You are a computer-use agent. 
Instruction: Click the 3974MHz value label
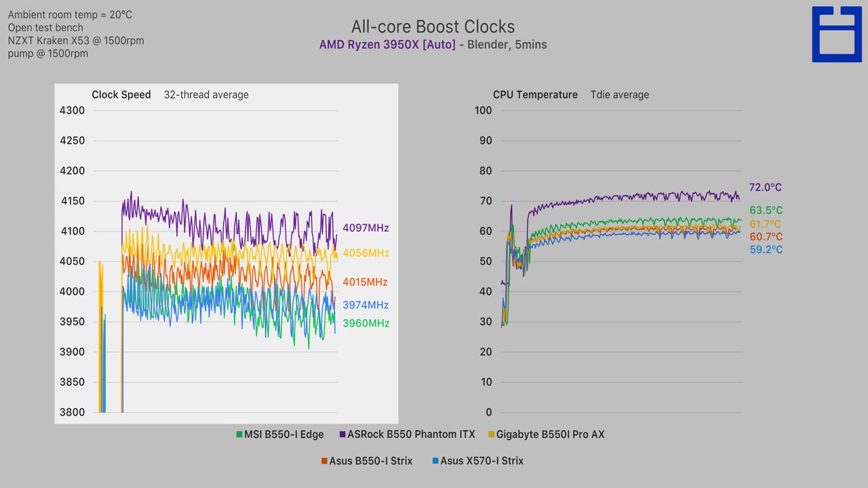pyautogui.click(x=366, y=305)
